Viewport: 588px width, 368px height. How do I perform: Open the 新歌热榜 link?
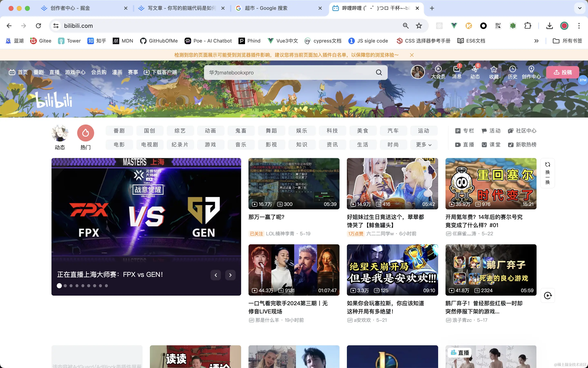pyautogui.click(x=522, y=145)
